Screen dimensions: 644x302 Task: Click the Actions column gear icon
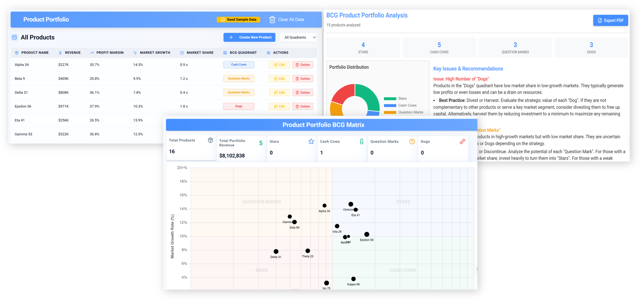pyautogui.click(x=268, y=53)
